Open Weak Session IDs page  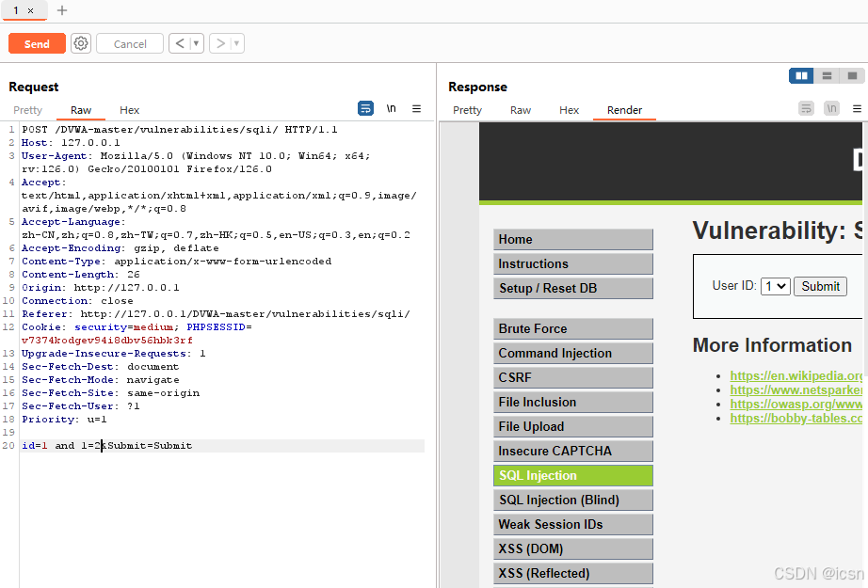click(x=573, y=524)
